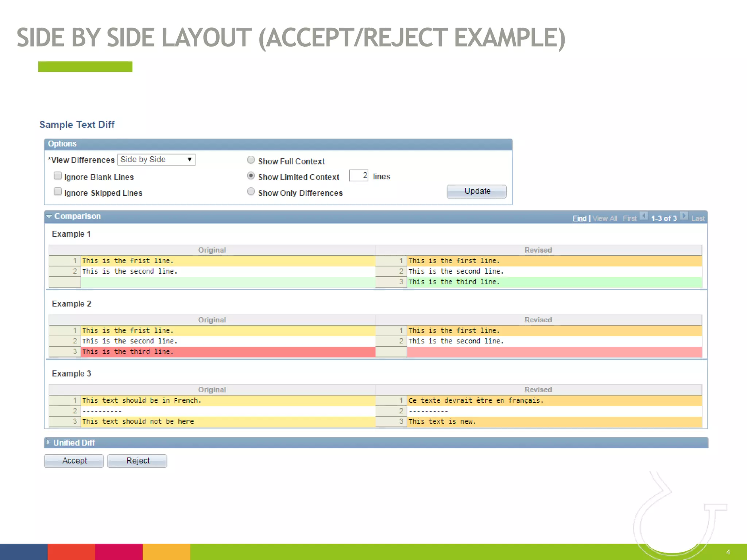Screen dimensions: 747x560
Task: Check Ignore Skipped Lines option
Action: click(x=58, y=192)
